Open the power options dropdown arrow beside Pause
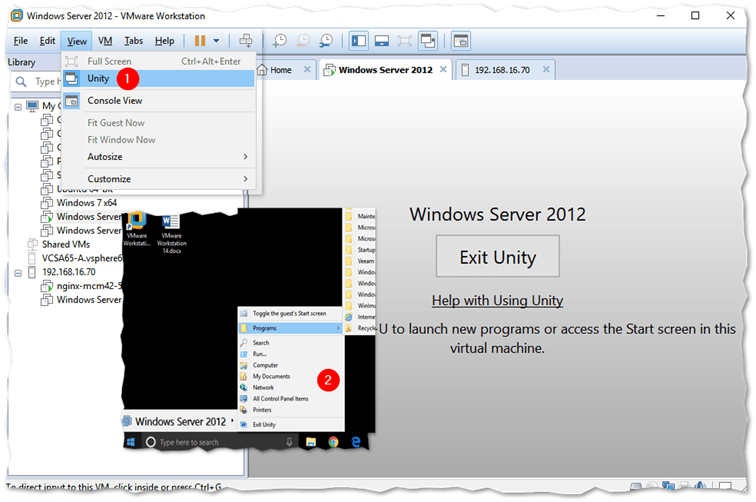The width and height of the screenshot is (756, 502). [216, 41]
